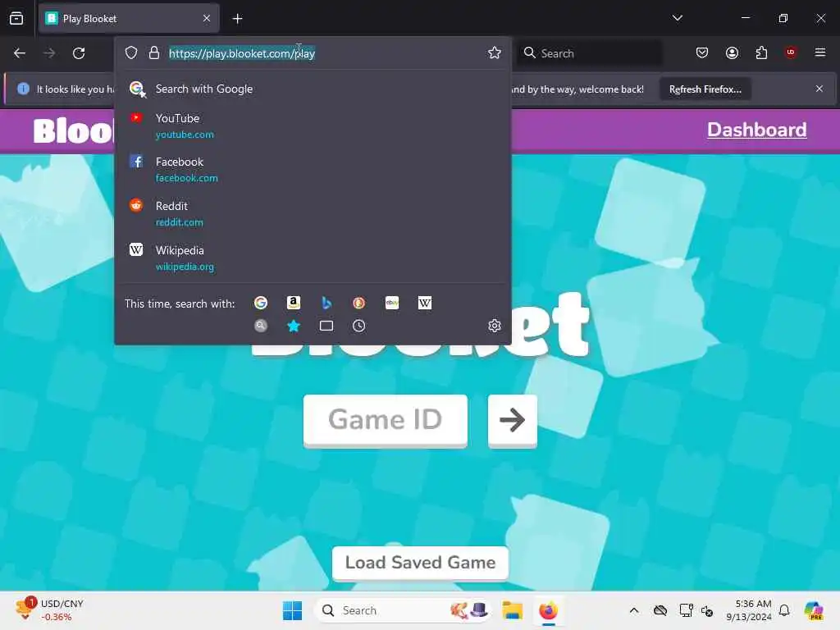The width and height of the screenshot is (840, 630).
Task: Open the clock showing 5:36 AM
Action: pyautogui.click(x=749, y=610)
